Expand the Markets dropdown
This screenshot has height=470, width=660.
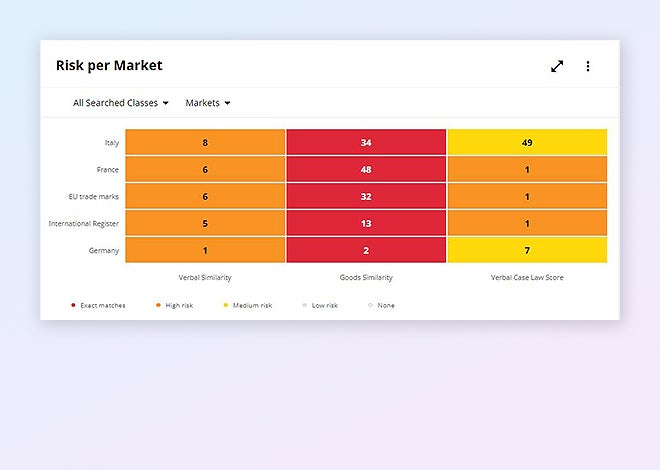208,103
